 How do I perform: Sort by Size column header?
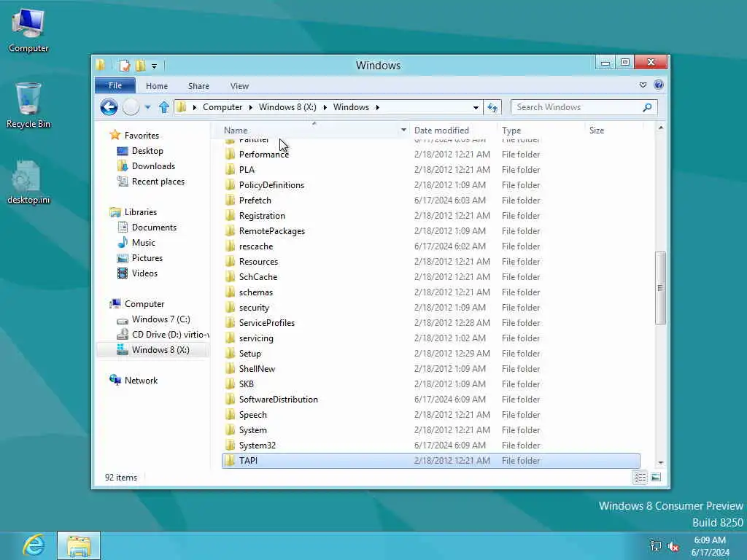point(597,130)
